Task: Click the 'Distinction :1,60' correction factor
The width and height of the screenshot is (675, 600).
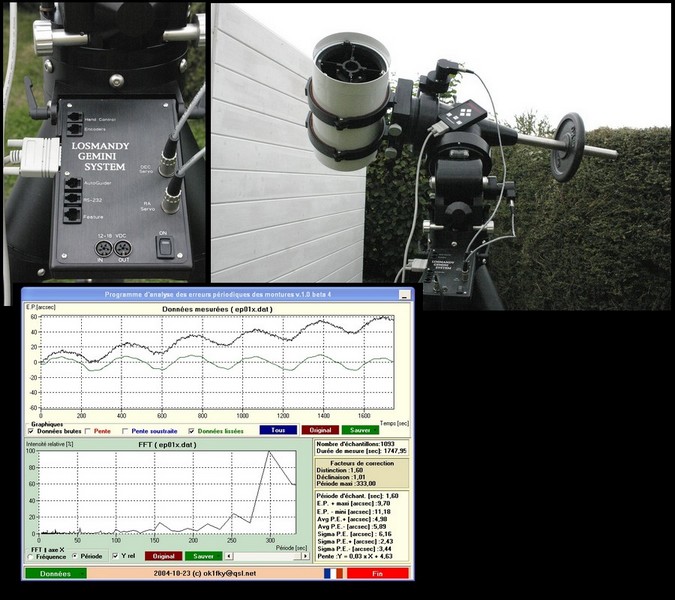Action: click(340, 470)
